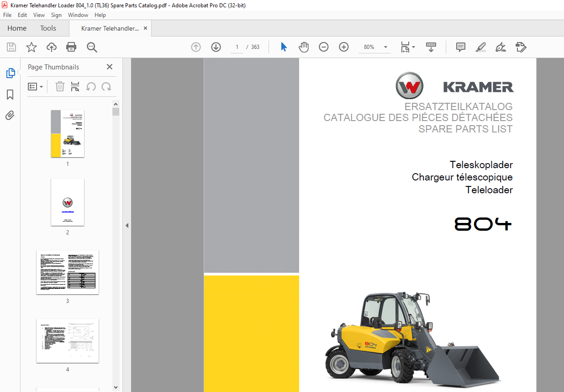Screen dimensions: 564x392
Task: Show the Page Thumbnails sidebar icon
Action: click(10, 73)
